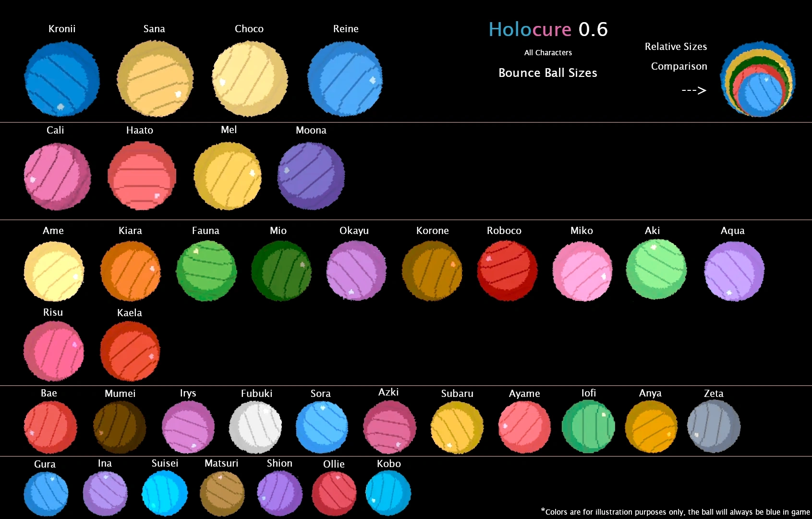Click the purple ball under Irys
The width and height of the screenshot is (812, 519).
tap(188, 427)
